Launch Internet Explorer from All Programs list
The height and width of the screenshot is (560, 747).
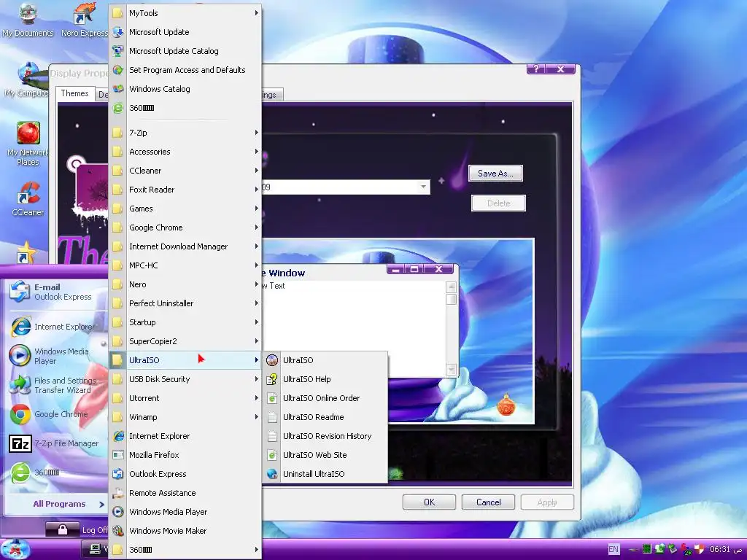click(185, 436)
